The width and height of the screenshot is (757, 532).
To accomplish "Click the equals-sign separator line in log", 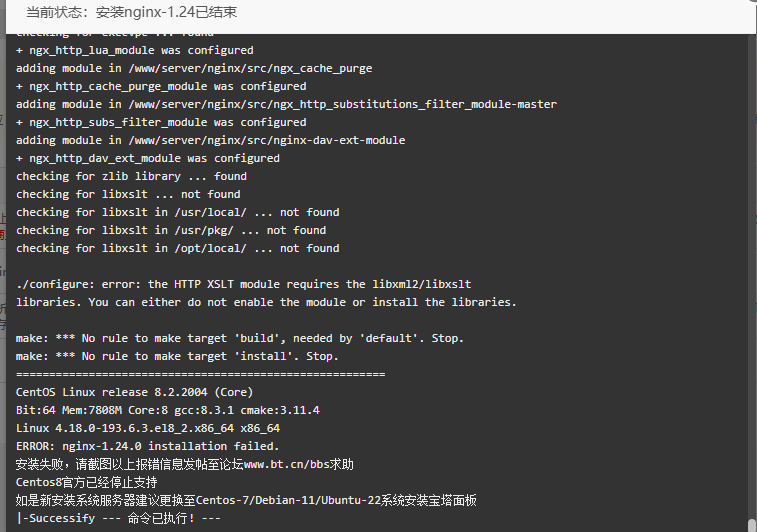I will point(200,374).
